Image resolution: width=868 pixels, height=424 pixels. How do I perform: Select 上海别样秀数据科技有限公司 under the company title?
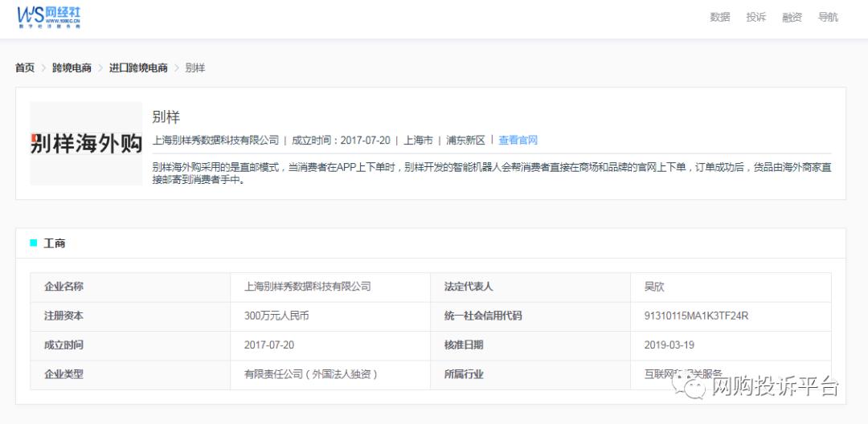(x=215, y=141)
